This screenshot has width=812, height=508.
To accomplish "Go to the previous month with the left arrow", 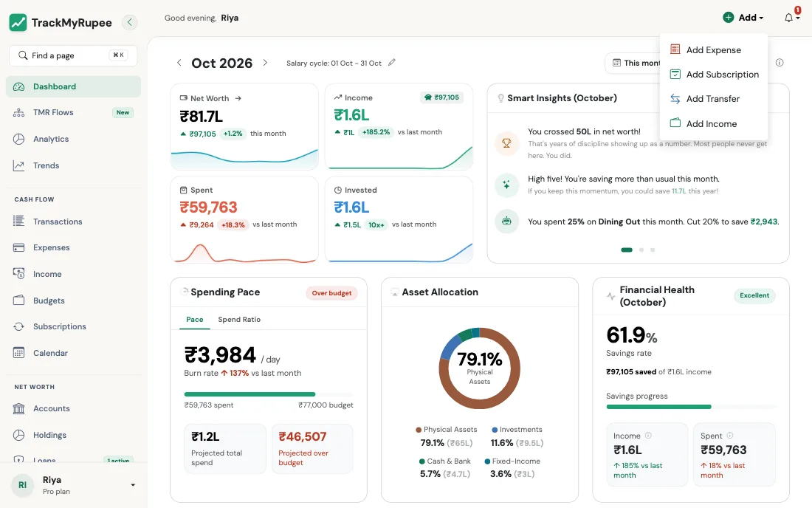I will tap(179, 63).
